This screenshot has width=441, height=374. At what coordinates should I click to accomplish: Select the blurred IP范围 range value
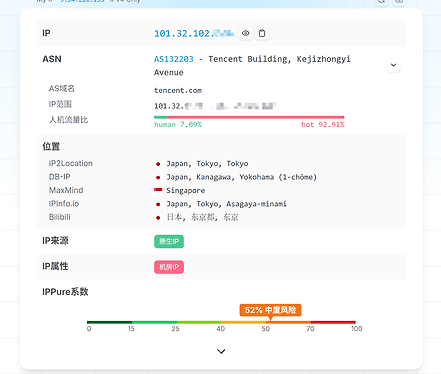[215, 106]
